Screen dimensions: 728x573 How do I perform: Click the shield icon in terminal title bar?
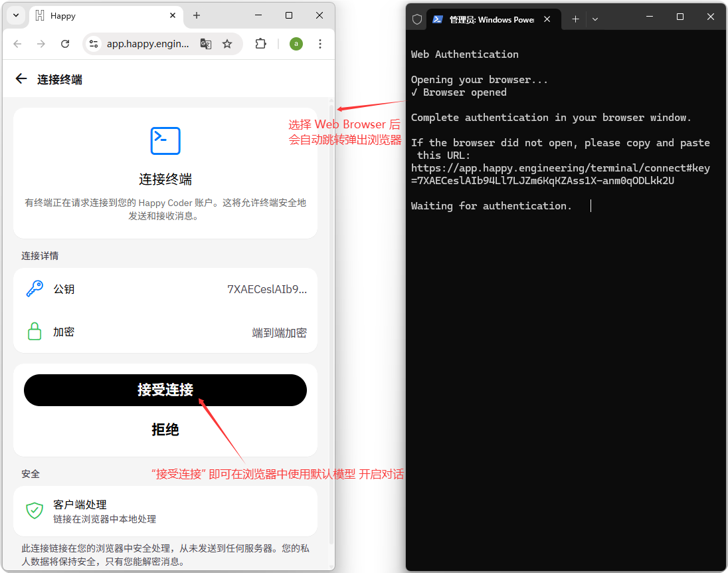pyautogui.click(x=417, y=19)
